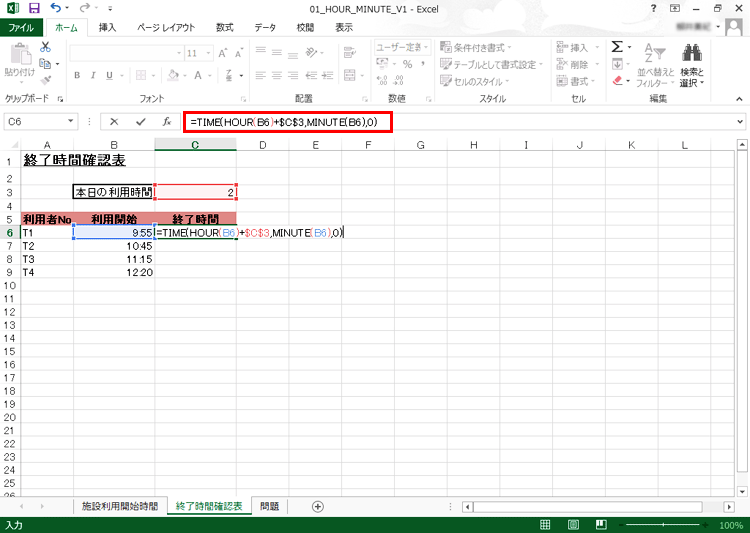This screenshot has width=750, height=533.
Task: Open the borders icon
Action: (141, 76)
